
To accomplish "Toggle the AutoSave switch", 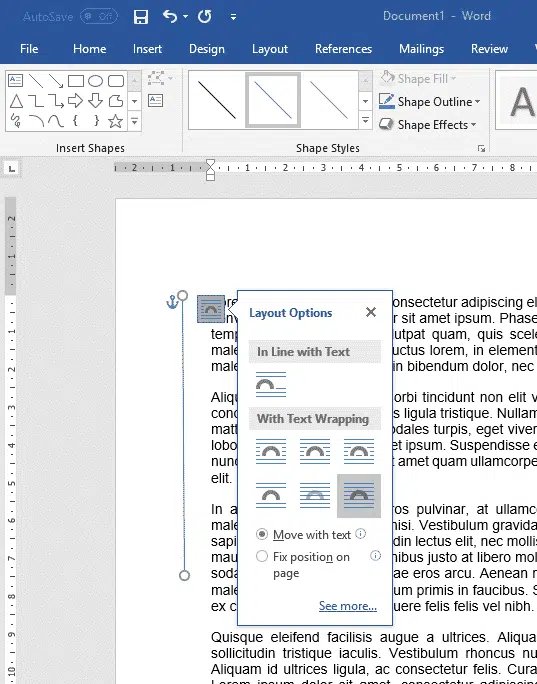I will coord(99,17).
